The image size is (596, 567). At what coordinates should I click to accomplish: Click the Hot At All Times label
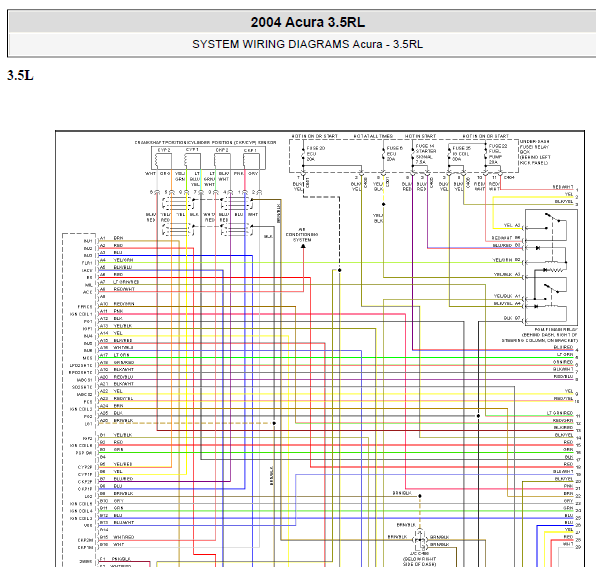pyautogui.click(x=373, y=136)
